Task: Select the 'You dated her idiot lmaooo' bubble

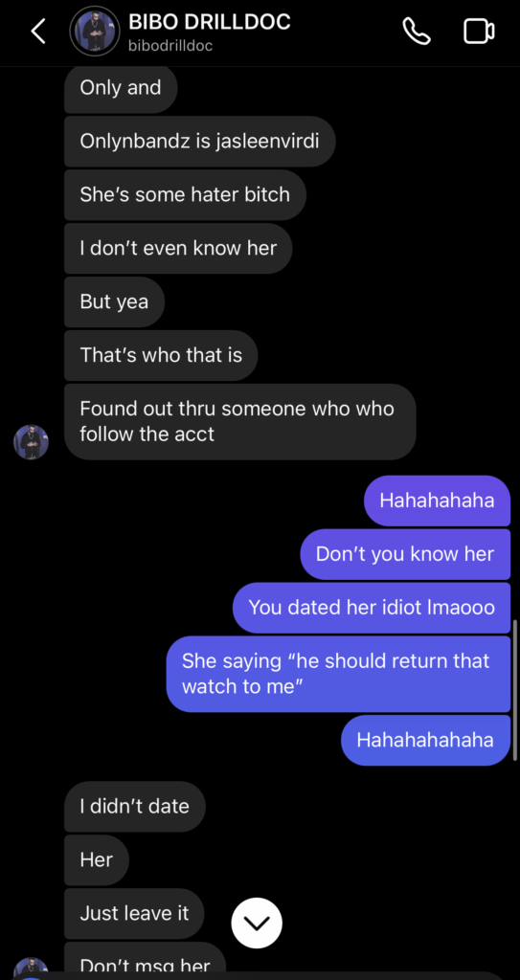Action: 372,608
